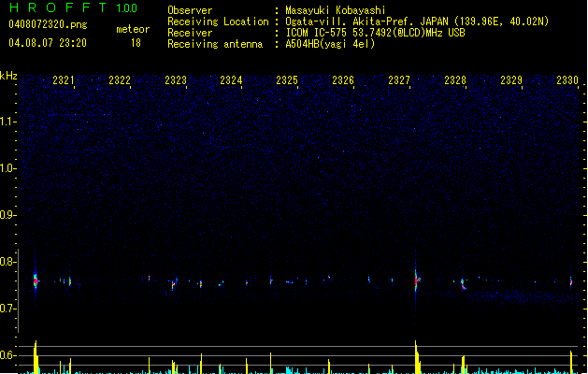Click the 'Receiving Location' field label
Image resolution: width=588 pixels, height=374 pixels.
coord(218,22)
